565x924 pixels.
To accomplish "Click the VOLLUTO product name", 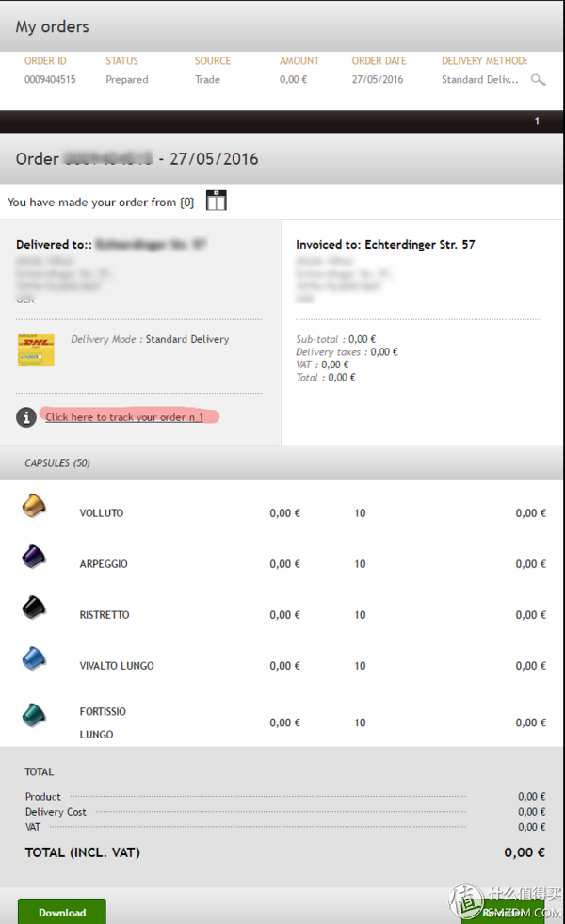I will tap(102, 513).
